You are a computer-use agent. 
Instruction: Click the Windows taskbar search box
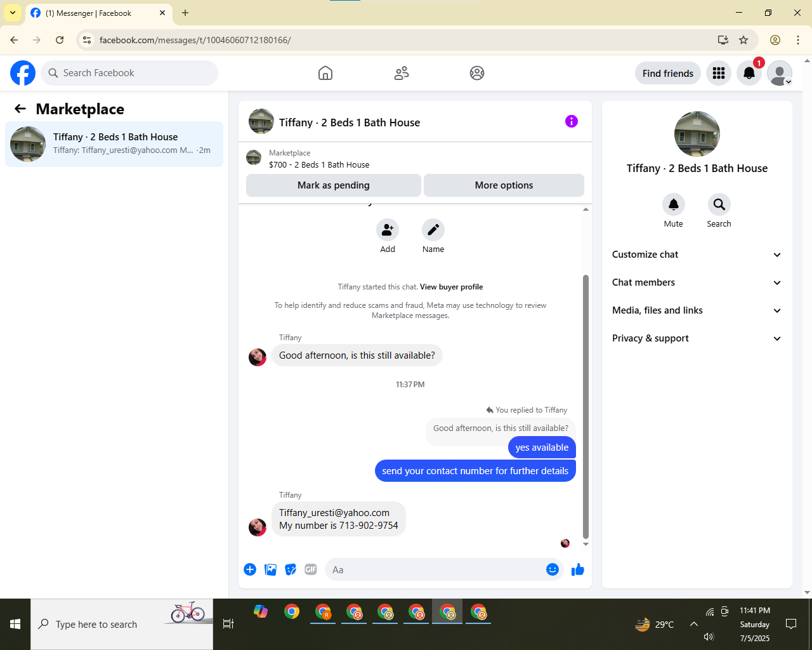point(122,625)
